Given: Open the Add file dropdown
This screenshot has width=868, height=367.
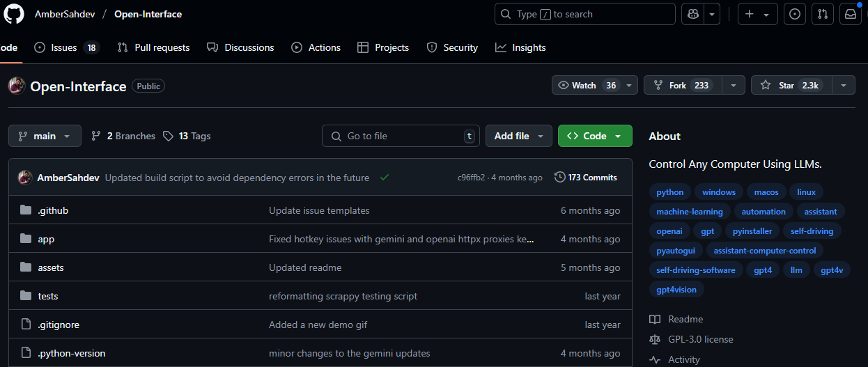Looking at the screenshot, I should pyautogui.click(x=519, y=136).
